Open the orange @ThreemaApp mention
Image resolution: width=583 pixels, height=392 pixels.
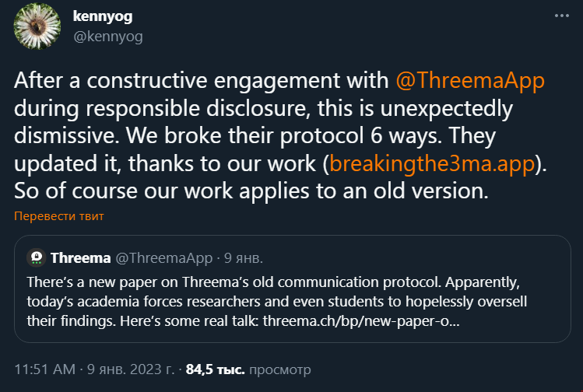point(470,80)
